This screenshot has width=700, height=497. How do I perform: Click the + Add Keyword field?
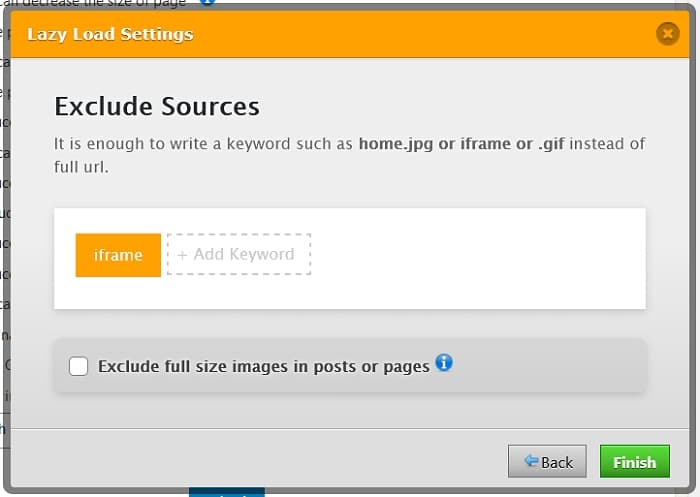click(239, 255)
